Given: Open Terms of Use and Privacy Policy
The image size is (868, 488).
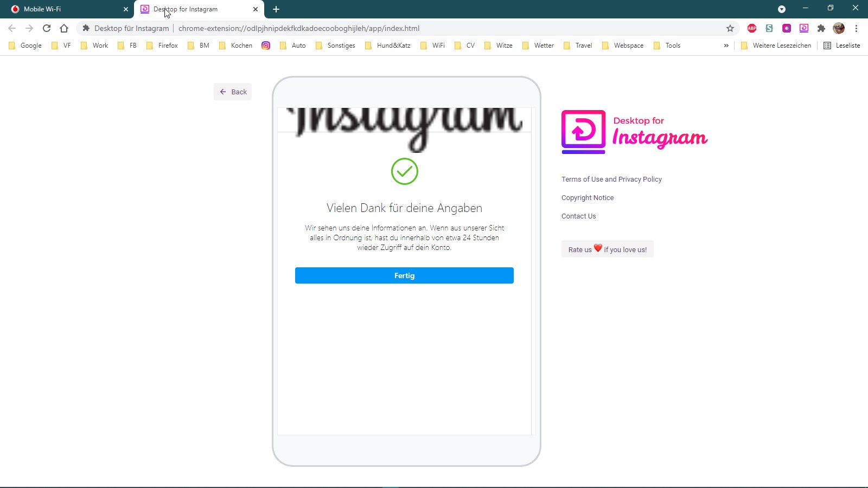Looking at the screenshot, I should [x=611, y=179].
